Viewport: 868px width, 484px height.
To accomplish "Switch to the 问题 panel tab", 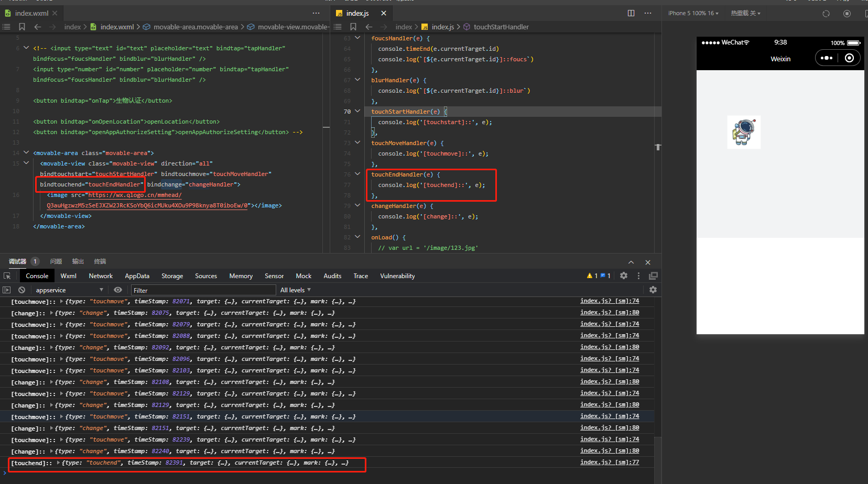I will 56,261.
